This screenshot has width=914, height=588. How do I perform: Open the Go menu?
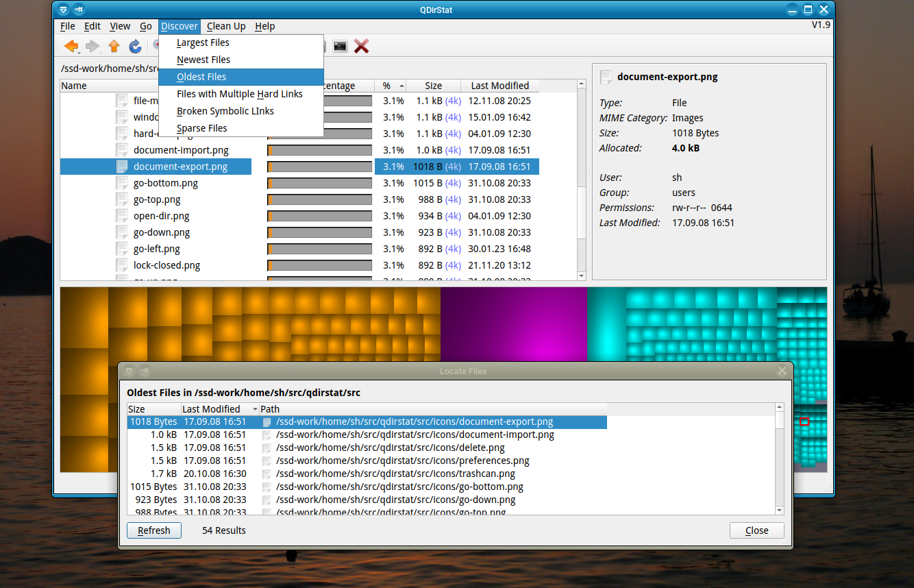click(x=146, y=26)
